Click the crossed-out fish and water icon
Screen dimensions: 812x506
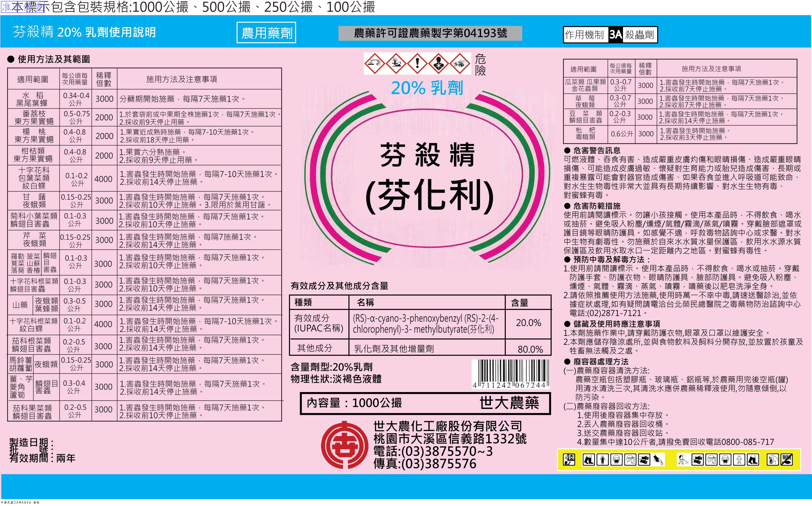[787, 459]
